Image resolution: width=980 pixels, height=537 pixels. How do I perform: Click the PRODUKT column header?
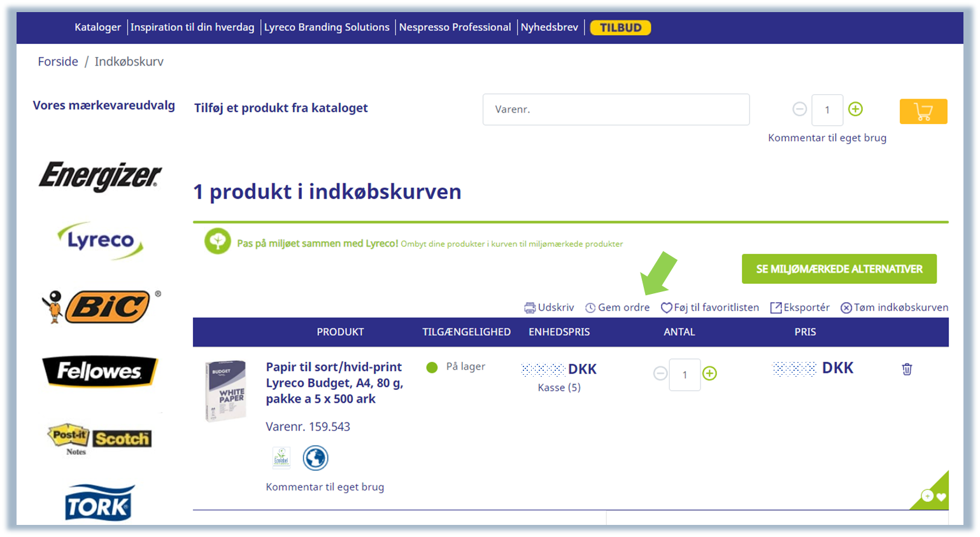coord(340,332)
